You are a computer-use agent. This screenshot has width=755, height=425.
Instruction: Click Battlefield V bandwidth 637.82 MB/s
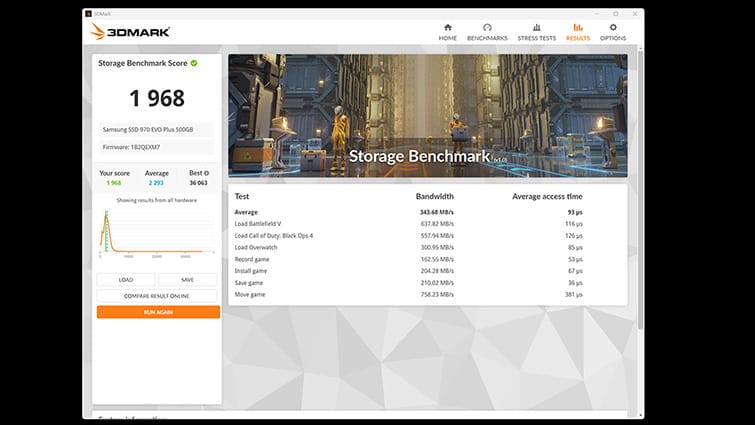pyautogui.click(x=437, y=224)
